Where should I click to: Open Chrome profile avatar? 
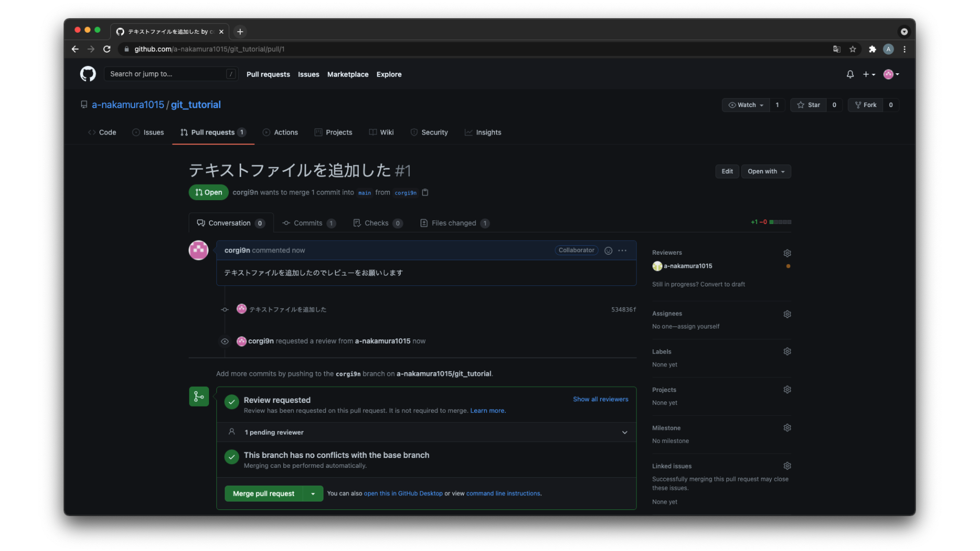point(888,49)
